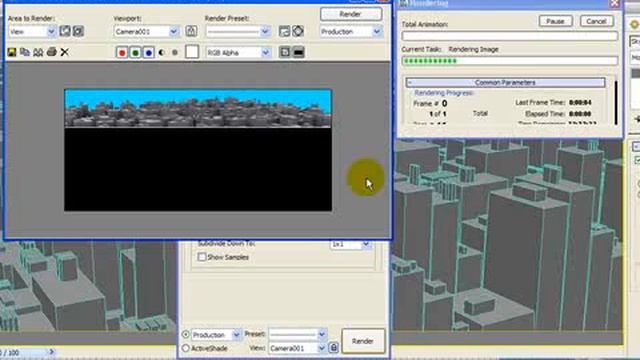
Task: Click the Total Animation progress bar
Action: click(509, 36)
